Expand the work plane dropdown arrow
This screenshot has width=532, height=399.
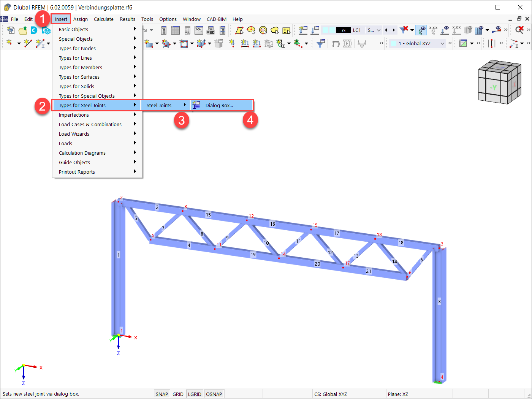[472, 43]
